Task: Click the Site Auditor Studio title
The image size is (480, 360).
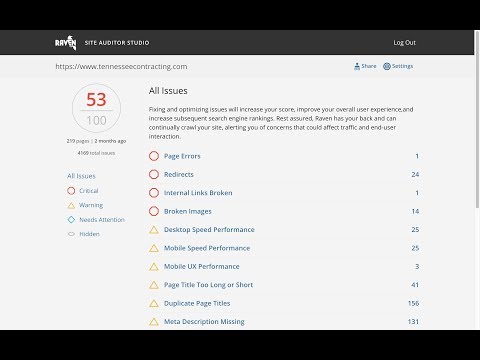Action: click(x=117, y=43)
